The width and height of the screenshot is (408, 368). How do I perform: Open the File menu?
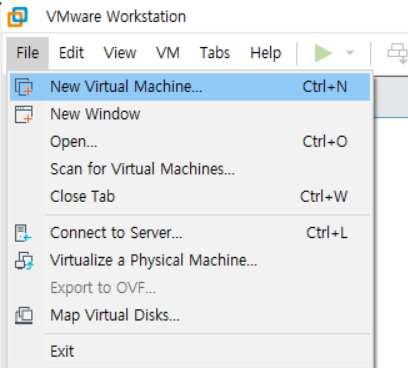click(28, 53)
